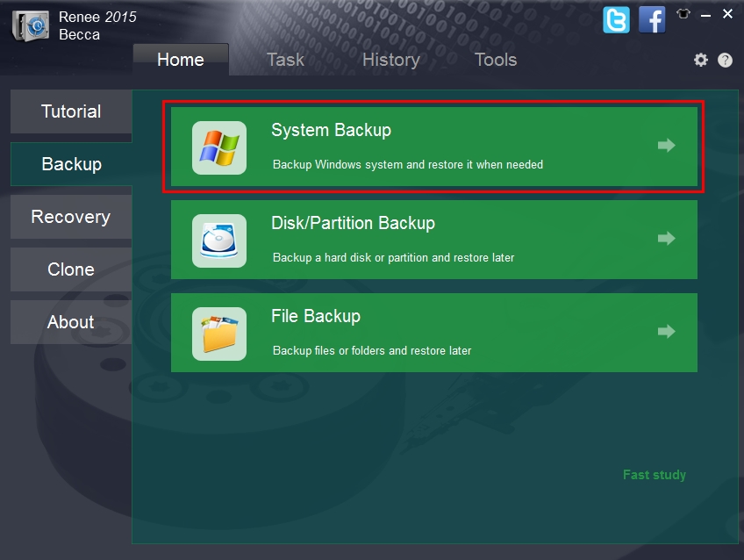744x560 pixels.
Task: Open the History tab
Action: [390, 60]
